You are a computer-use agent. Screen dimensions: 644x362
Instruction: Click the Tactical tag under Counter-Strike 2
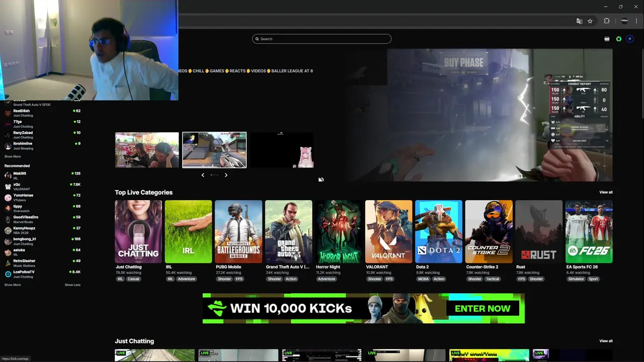pyautogui.click(x=493, y=279)
